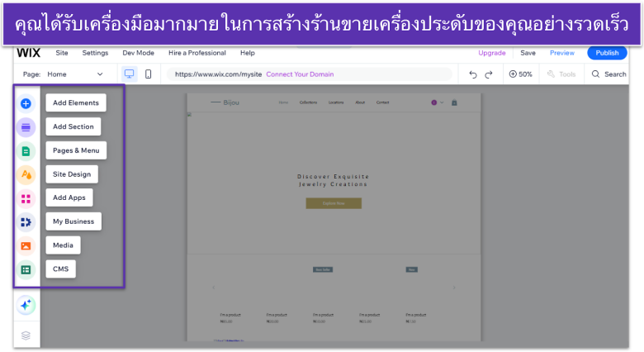Switch to desktop view icon

(130, 74)
